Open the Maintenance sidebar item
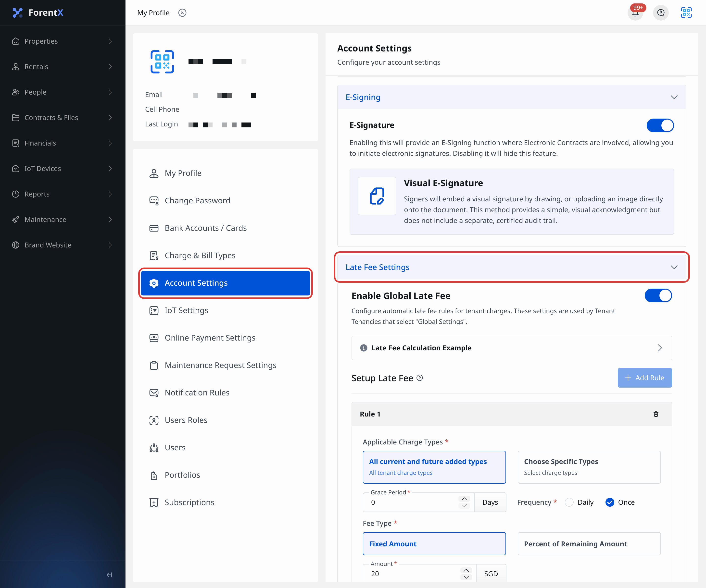 coord(63,220)
